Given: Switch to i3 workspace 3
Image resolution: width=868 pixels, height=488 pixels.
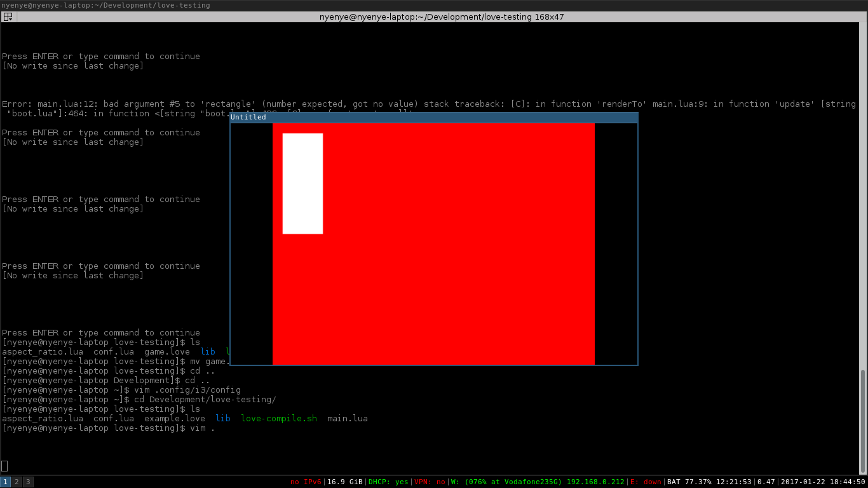Looking at the screenshot, I should (28, 482).
